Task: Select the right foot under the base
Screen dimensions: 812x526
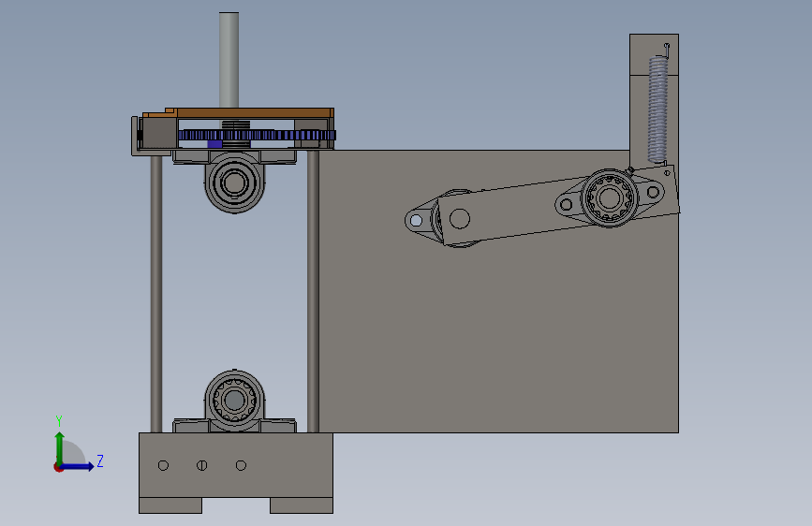Action: (302, 505)
